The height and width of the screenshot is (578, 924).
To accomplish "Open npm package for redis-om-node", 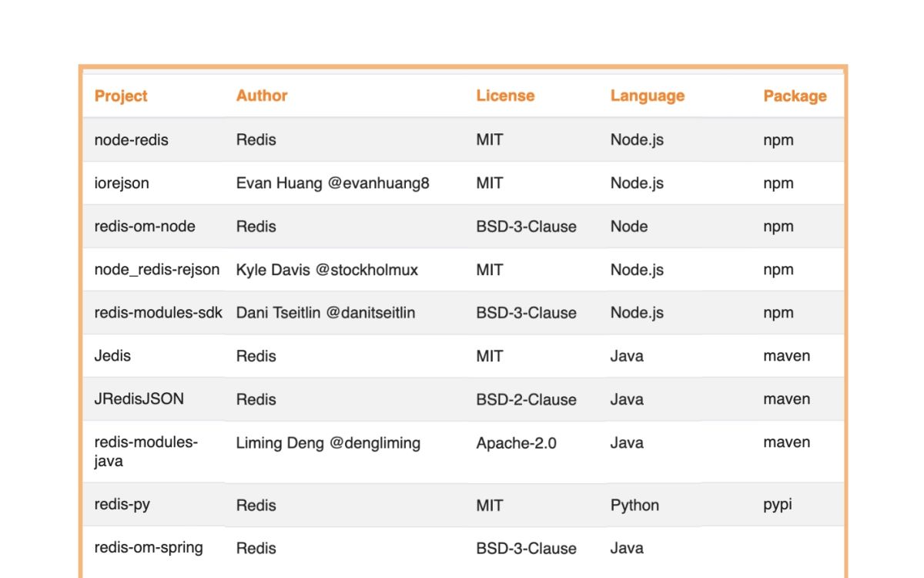I will coord(778,227).
